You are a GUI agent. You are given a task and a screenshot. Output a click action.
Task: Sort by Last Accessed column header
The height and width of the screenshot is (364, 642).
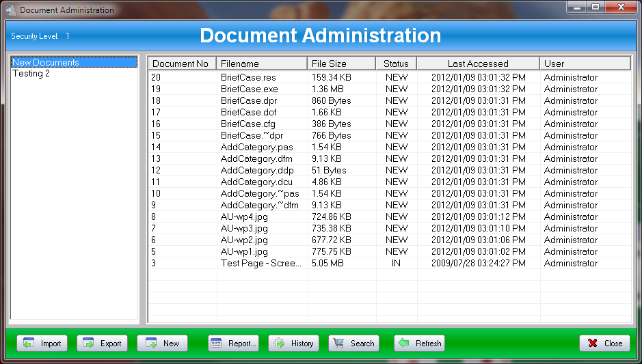(x=477, y=64)
